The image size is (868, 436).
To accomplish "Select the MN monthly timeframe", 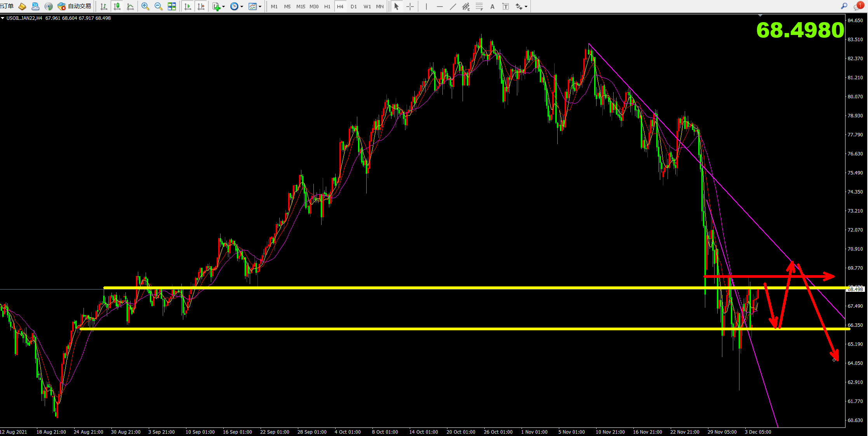I will point(380,7).
